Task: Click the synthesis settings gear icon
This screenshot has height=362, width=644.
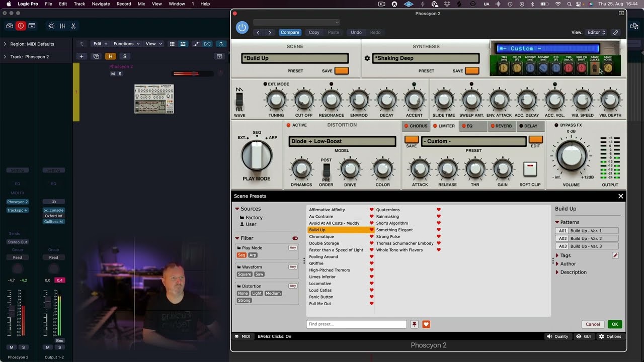Action: click(367, 58)
